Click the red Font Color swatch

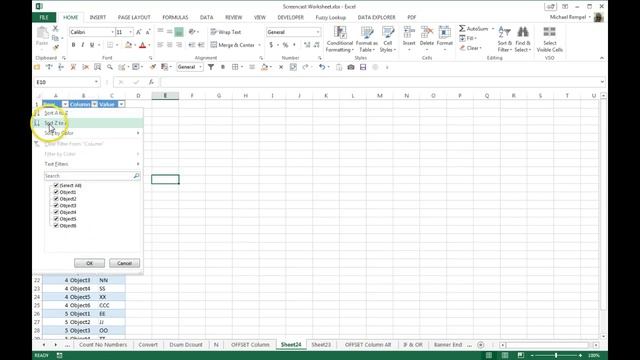(x=142, y=45)
